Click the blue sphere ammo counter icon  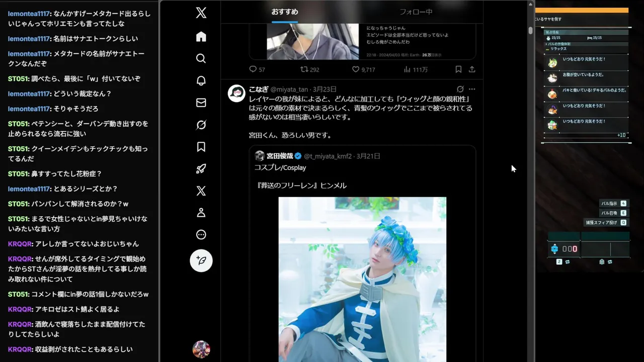tap(554, 249)
